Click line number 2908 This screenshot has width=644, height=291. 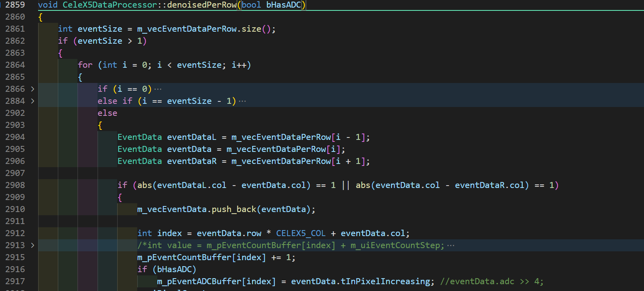(15, 185)
